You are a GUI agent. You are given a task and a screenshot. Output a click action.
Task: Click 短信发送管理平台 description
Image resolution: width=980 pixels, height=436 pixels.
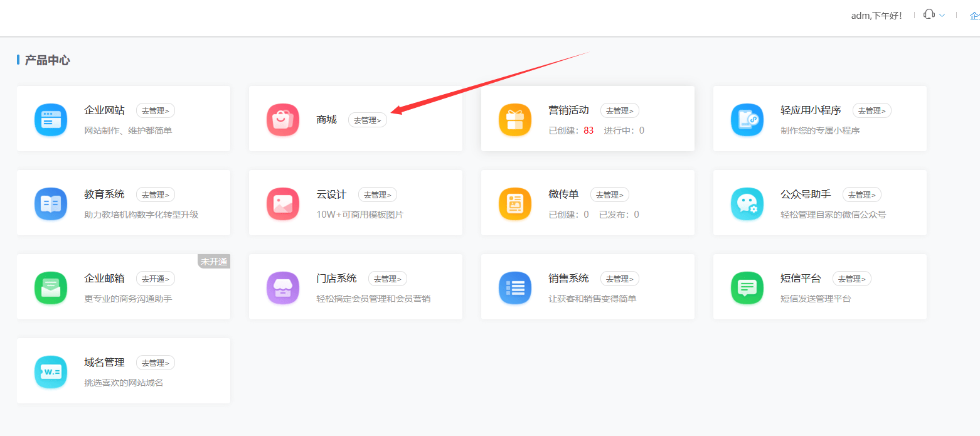[x=816, y=299]
